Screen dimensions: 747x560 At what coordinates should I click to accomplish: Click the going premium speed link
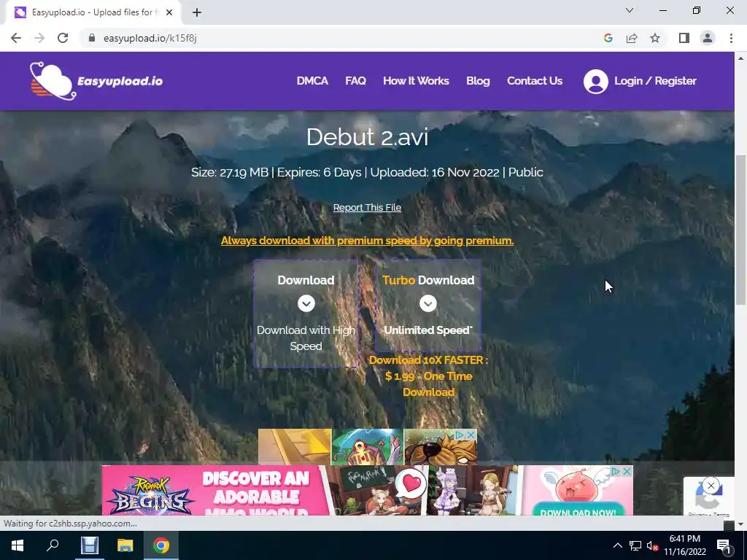367,241
